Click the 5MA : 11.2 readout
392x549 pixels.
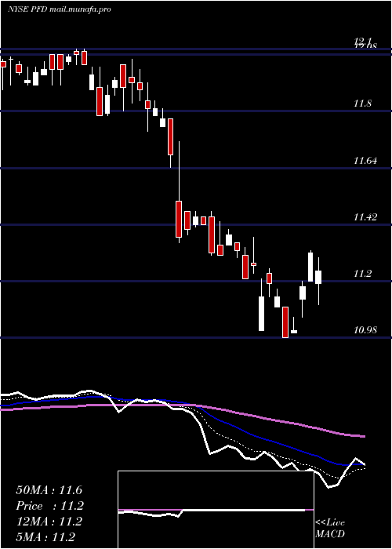(x=45, y=536)
